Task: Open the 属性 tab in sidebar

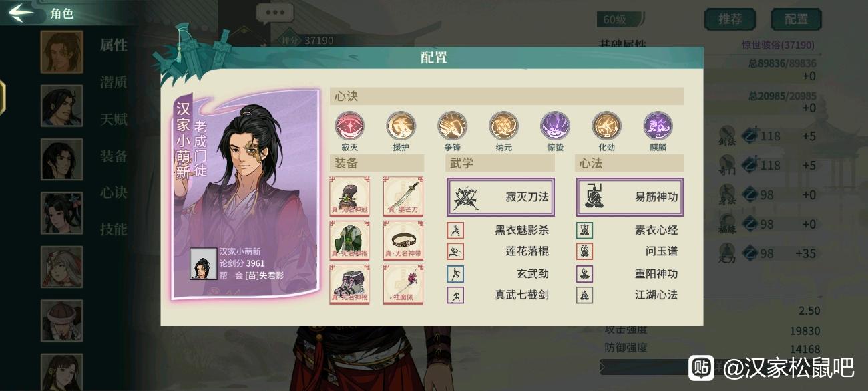Action: click(x=114, y=45)
